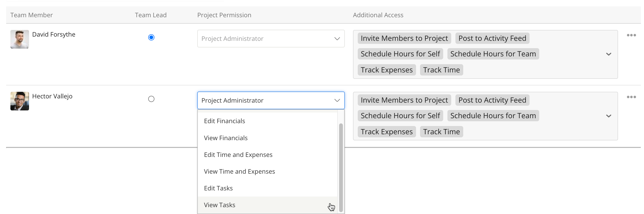Image resolution: width=644 pixels, height=214 pixels.
Task: Open the more options menu for David Forsythe
Action: [x=631, y=35]
